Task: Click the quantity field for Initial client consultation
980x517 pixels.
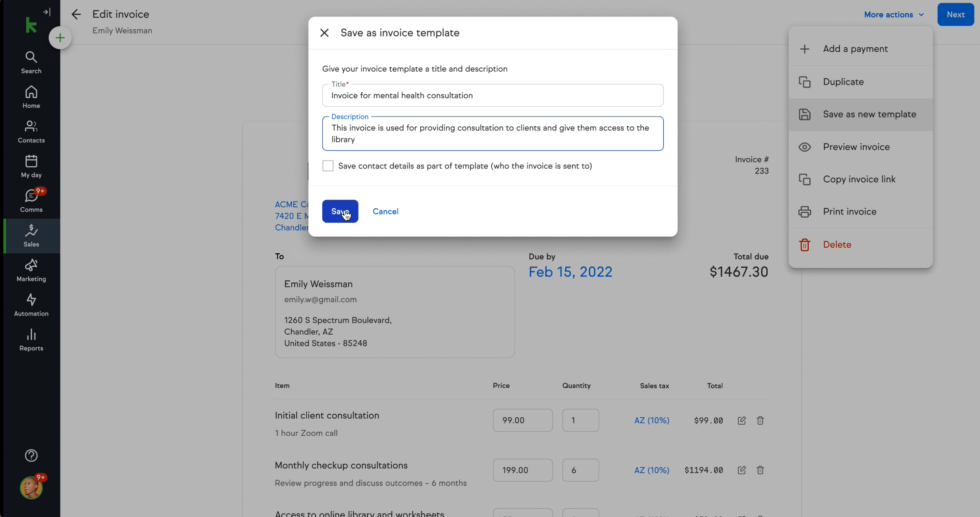Action: pyautogui.click(x=580, y=420)
